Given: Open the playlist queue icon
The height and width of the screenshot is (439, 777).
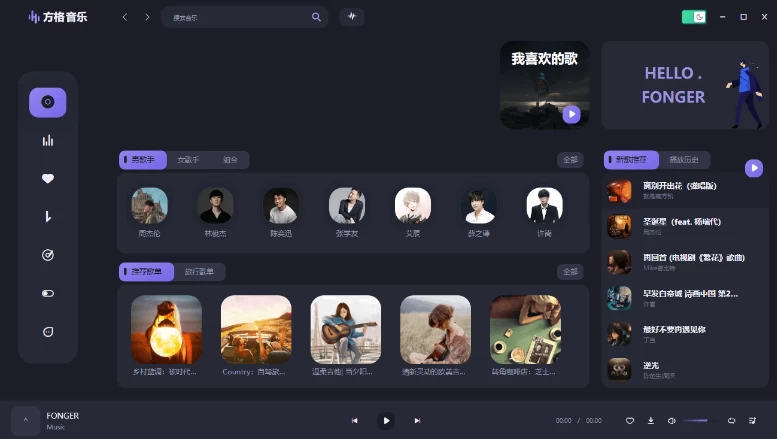Looking at the screenshot, I should tap(752, 421).
